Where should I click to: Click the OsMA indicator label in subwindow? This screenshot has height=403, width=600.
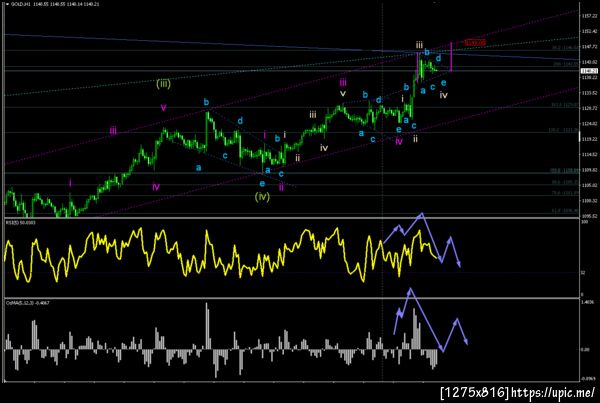(27, 303)
